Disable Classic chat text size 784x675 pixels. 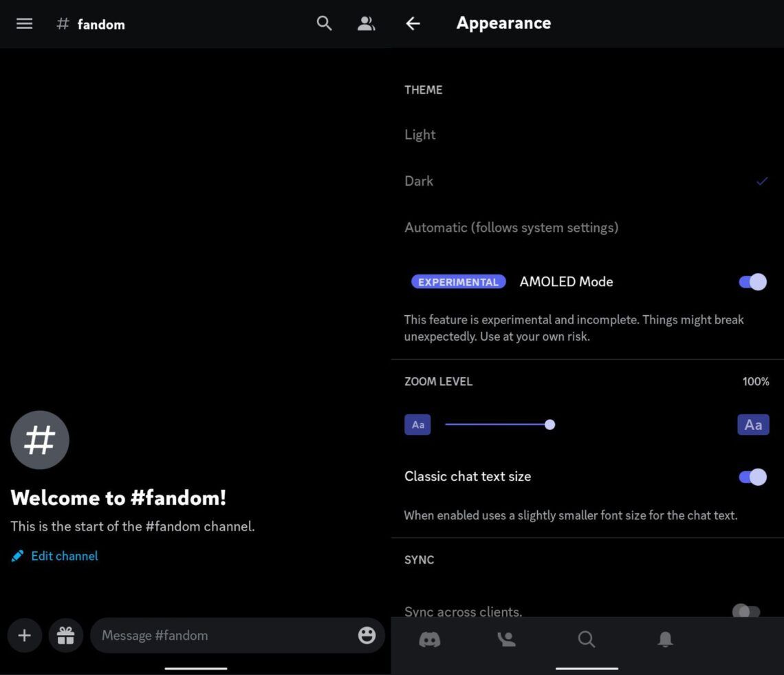[752, 476]
